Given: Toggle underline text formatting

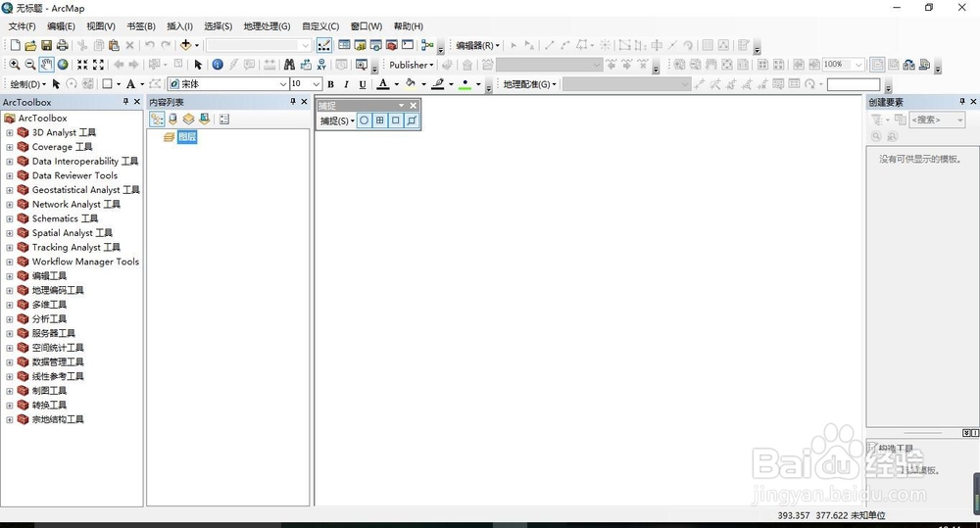Looking at the screenshot, I should click(x=363, y=83).
